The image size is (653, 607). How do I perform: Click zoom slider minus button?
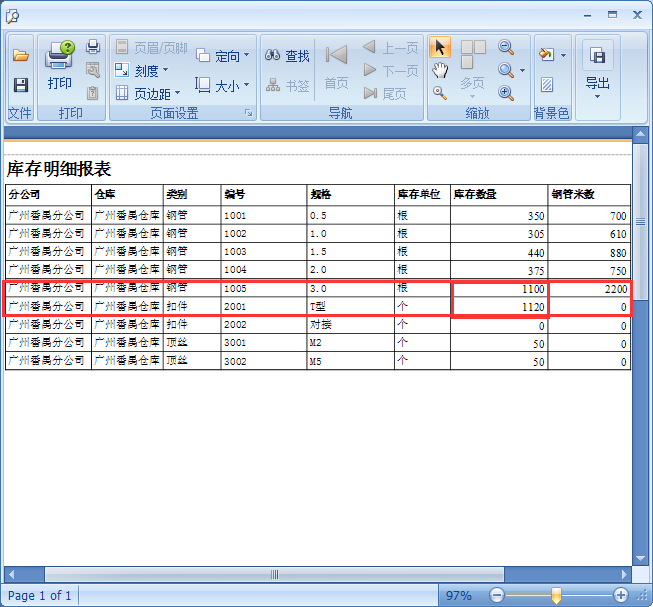(496, 595)
